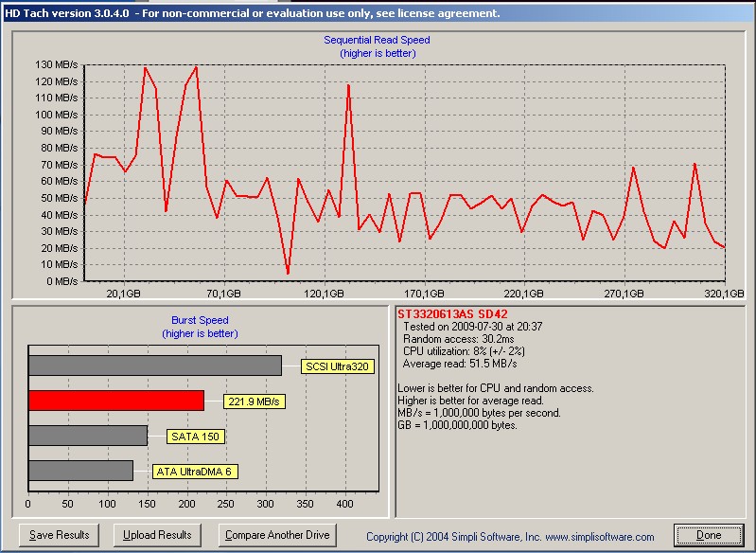The height and width of the screenshot is (553, 756).
Task: Close the benchmark with Done
Action: click(x=708, y=535)
